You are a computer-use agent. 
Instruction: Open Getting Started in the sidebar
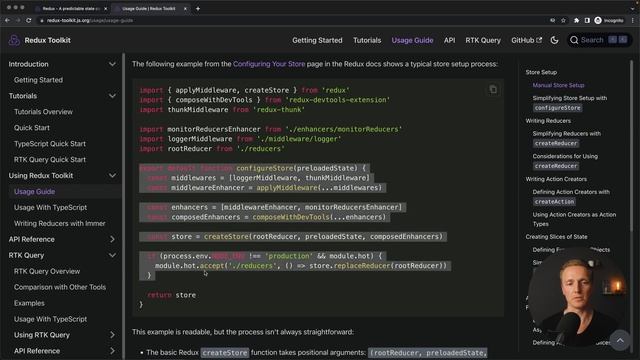[38, 80]
